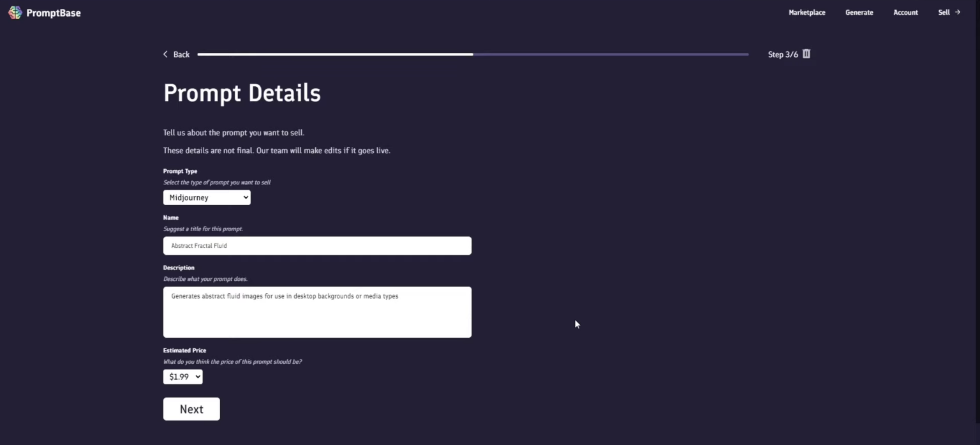
Task: Delete the draft using the trash icon
Action: click(805, 54)
